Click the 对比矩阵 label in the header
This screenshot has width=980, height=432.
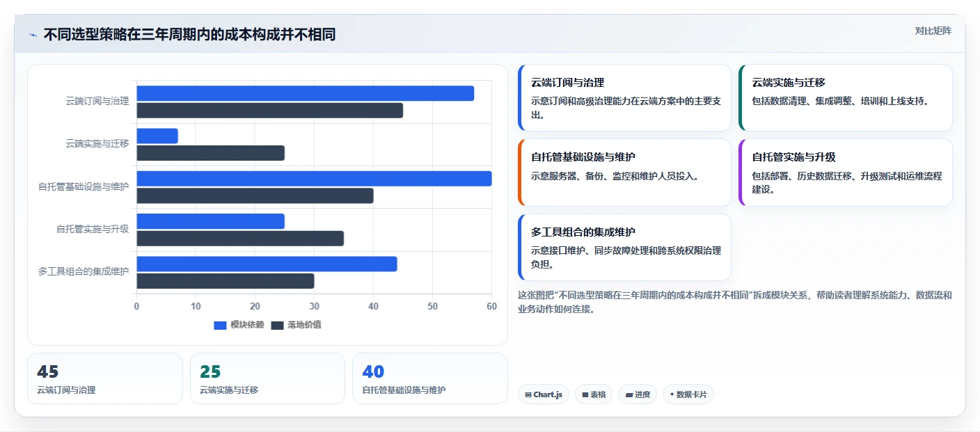coord(933,31)
